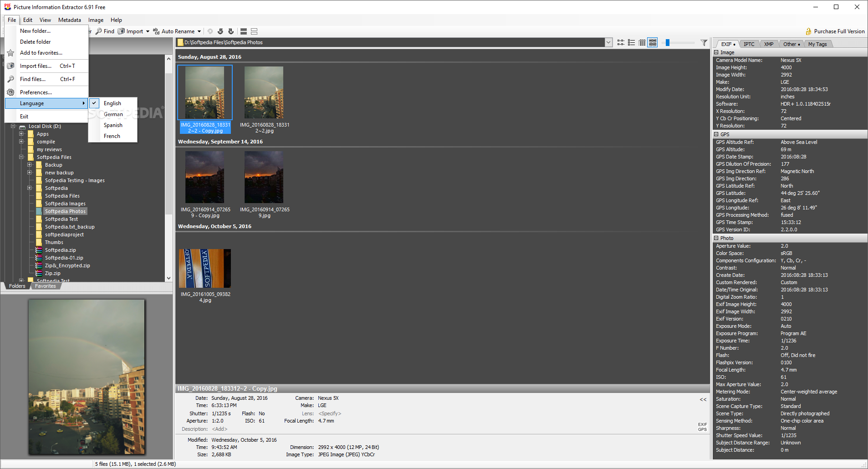
Task: Select Thumbs folder in tree
Action: click(x=54, y=242)
